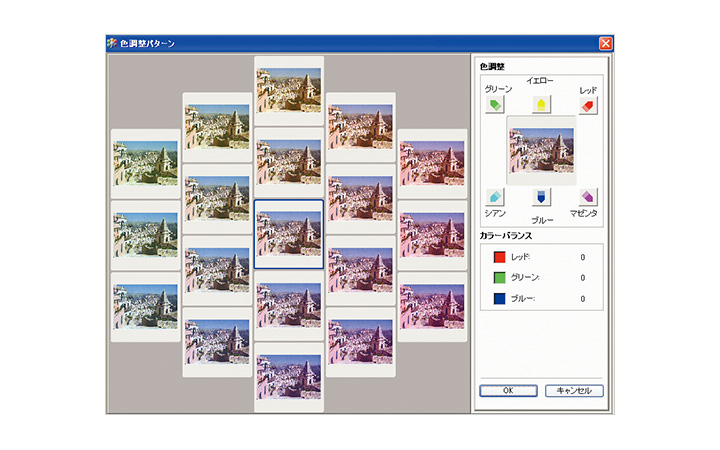The height and width of the screenshot is (450, 720).
Task: Confirm with the OK button
Action: tap(508, 391)
